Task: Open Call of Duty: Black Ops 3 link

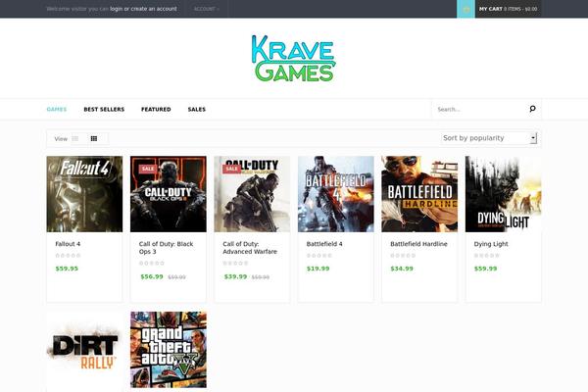Action: click(167, 248)
